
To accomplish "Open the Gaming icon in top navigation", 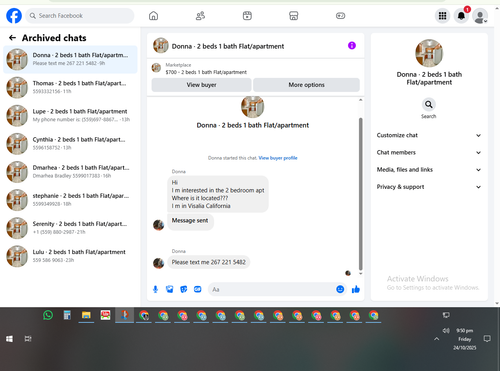I will (340, 16).
